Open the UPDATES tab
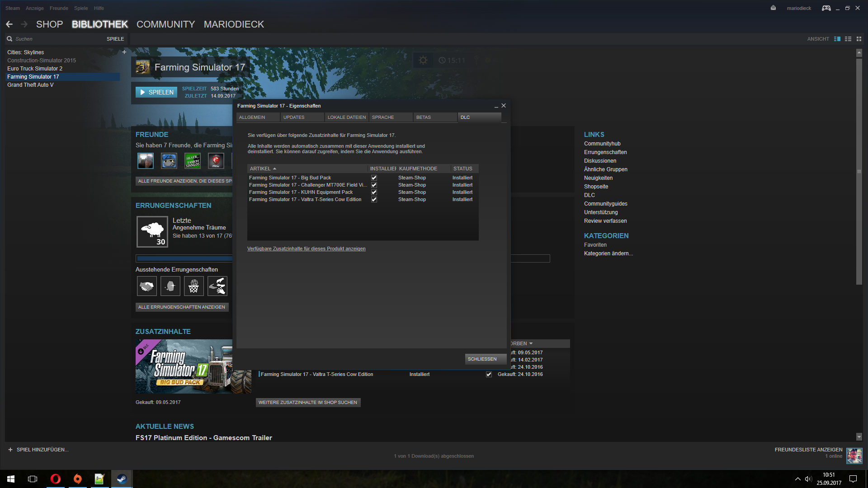 click(x=302, y=117)
